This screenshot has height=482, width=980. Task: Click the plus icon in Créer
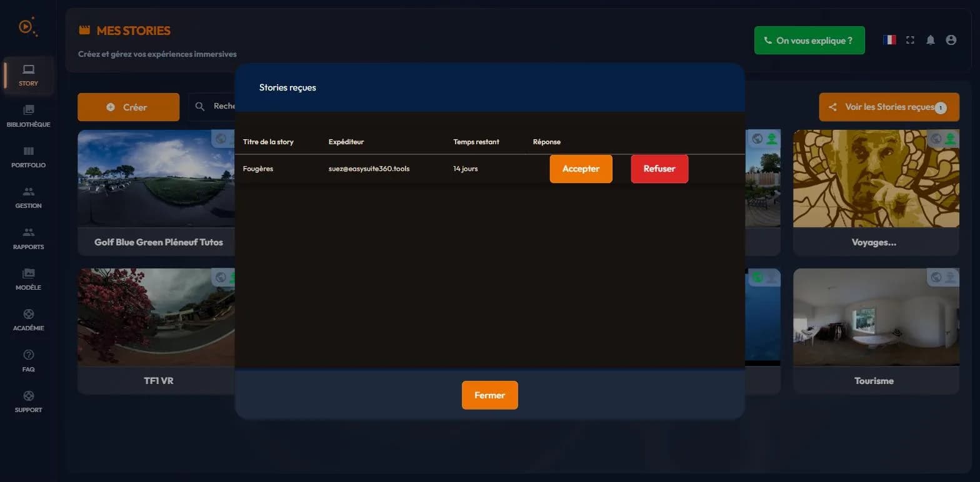(x=111, y=107)
